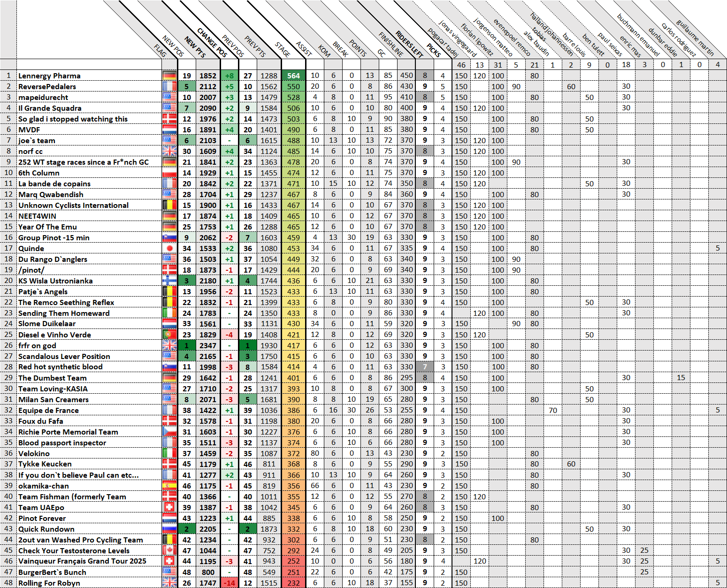Select the Czech flag for Richie Porte Memorial Team
This screenshot has height=588, width=727.
[169, 432]
